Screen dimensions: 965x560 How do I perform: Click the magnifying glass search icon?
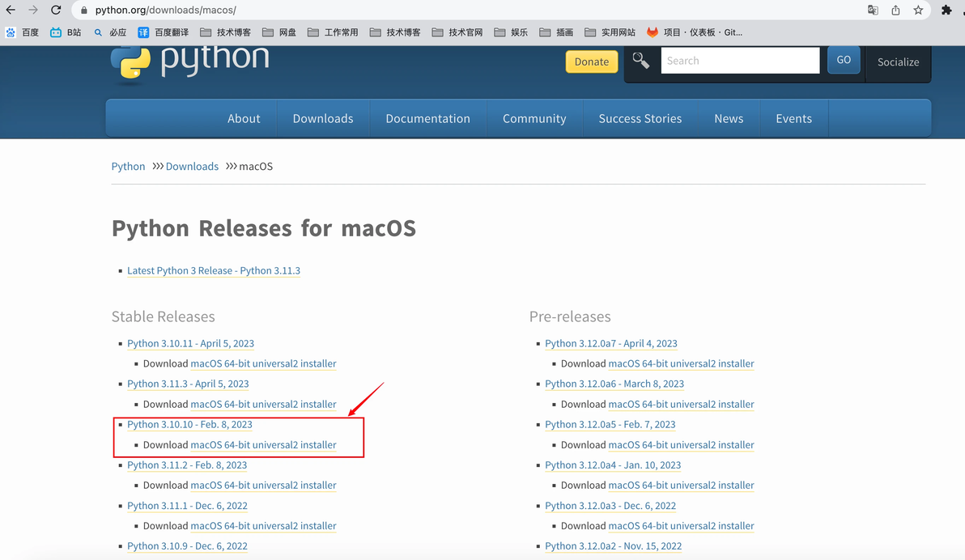[640, 61]
